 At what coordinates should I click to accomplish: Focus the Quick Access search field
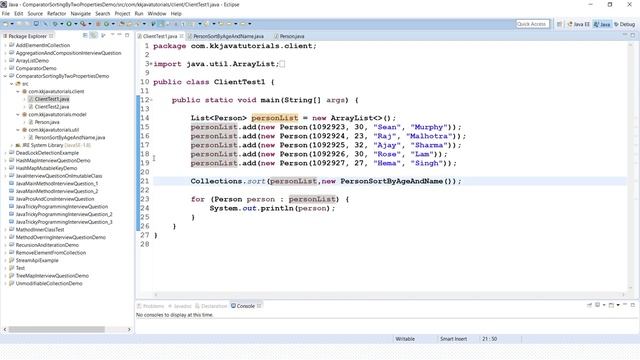click(x=532, y=24)
